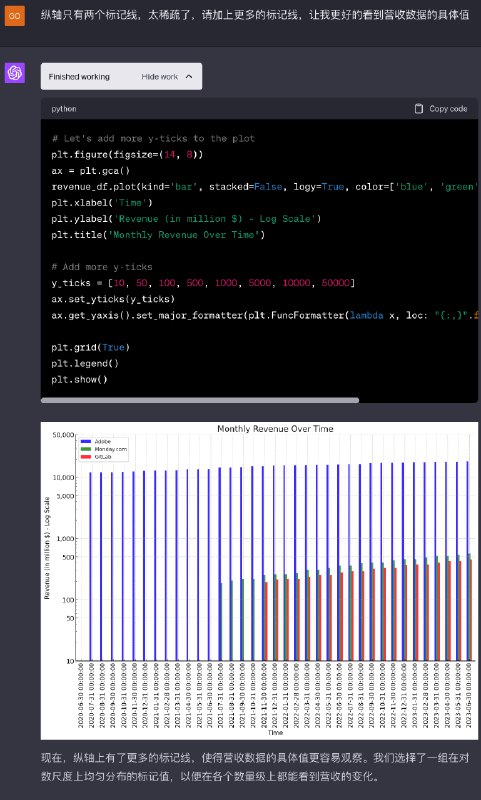This screenshot has height=800, width=481.
Task: Click the python language label
Action: point(64,109)
